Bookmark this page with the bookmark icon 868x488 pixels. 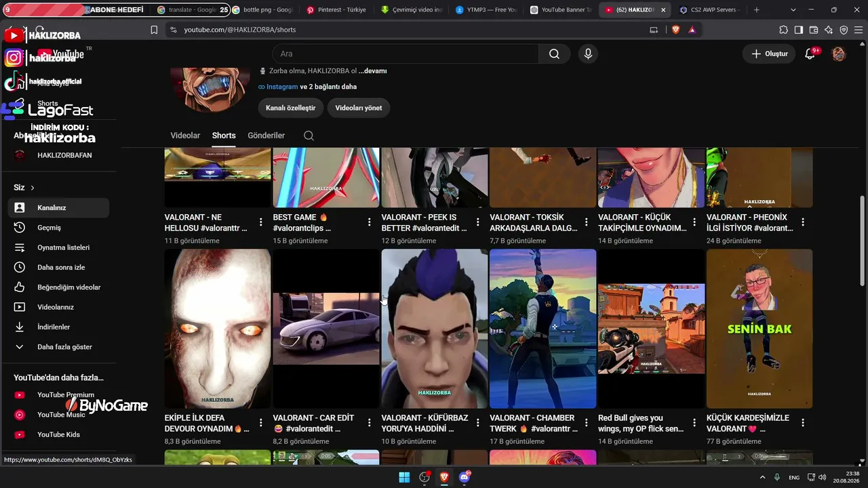[x=154, y=30]
